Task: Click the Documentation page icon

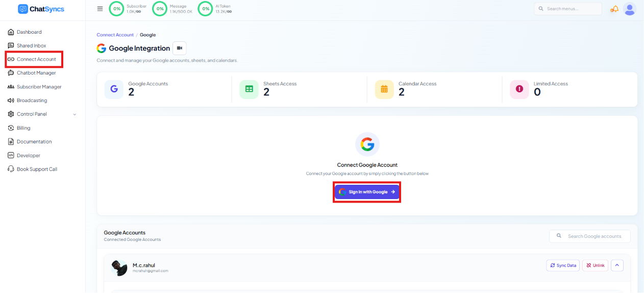Action: [11, 142]
